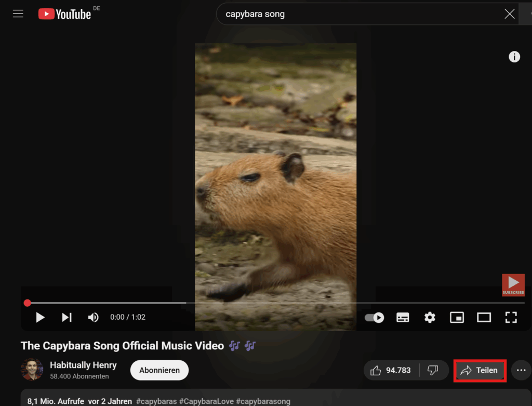This screenshot has width=532, height=406.
Task: Toggle theater mode view
Action: [x=484, y=317]
